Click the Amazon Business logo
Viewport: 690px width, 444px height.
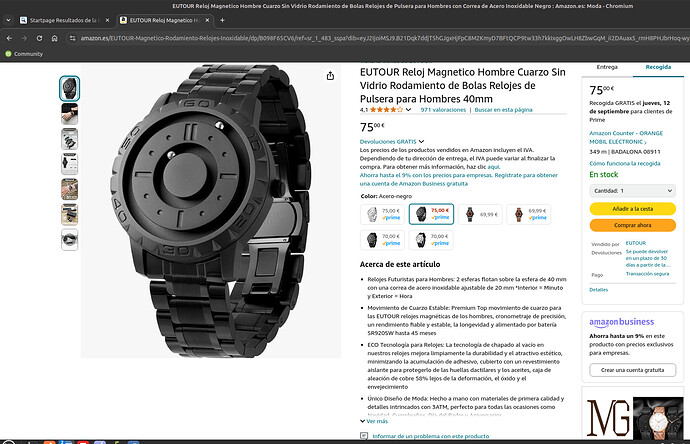pyautogui.click(x=620, y=322)
